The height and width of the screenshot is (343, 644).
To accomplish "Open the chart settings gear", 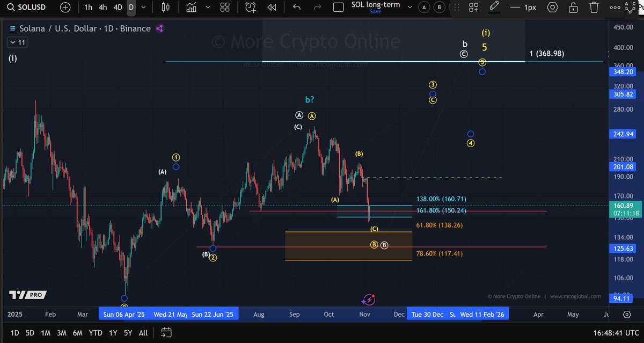I will (x=553, y=8).
